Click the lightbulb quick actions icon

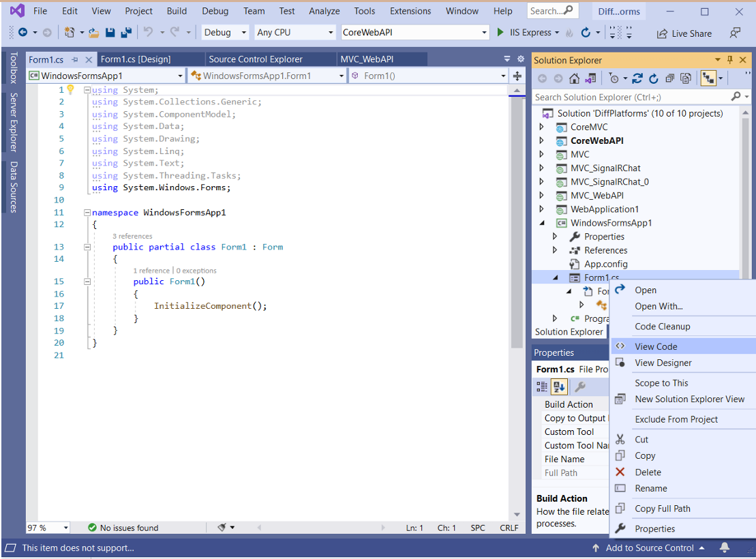pos(70,90)
